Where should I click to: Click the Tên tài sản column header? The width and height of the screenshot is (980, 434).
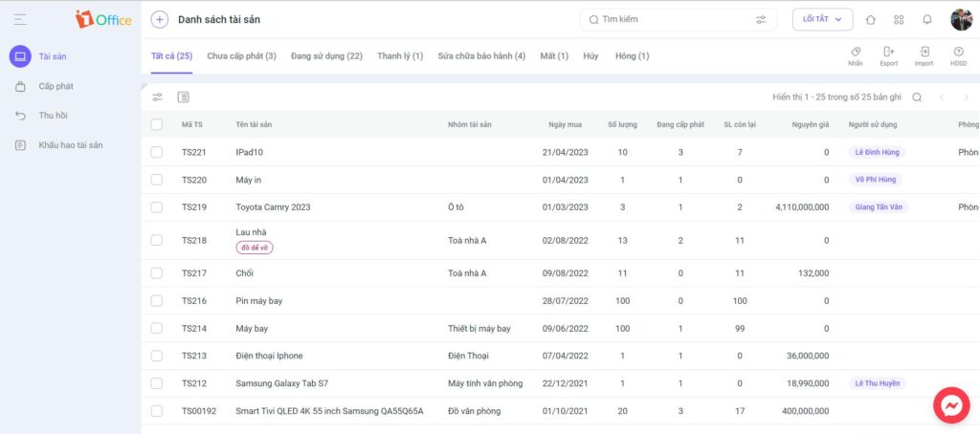coord(254,124)
